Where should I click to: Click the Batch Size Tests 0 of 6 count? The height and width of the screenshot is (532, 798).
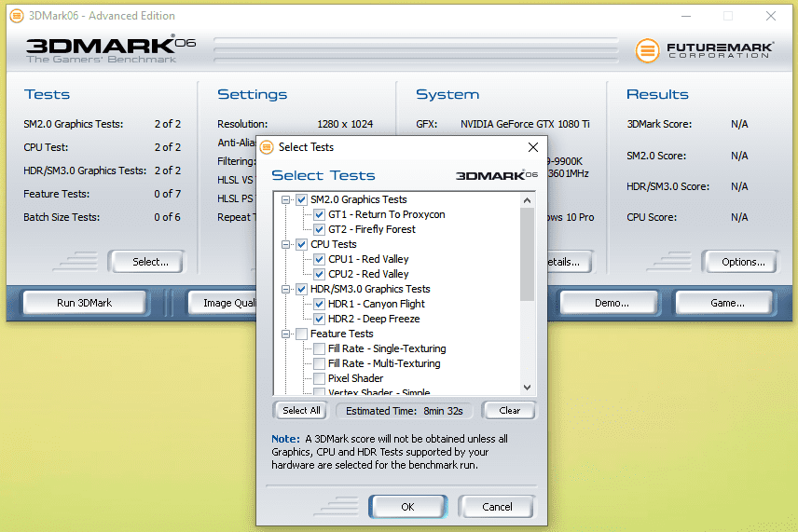point(168,217)
